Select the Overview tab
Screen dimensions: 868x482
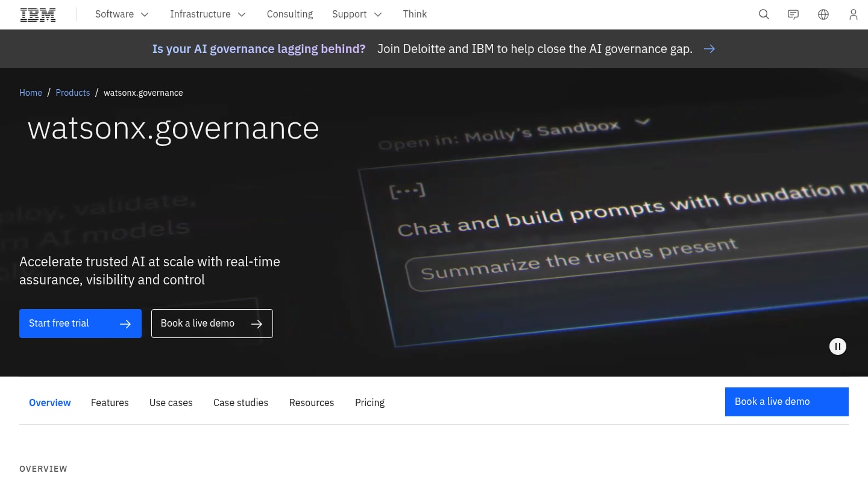(x=50, y=402)
